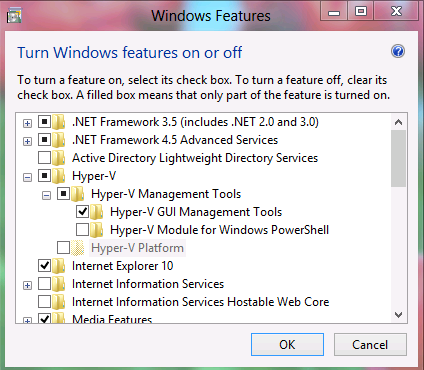
Task: Click folder icon beside .NET Framework 3.5
Action: (59, 122)
